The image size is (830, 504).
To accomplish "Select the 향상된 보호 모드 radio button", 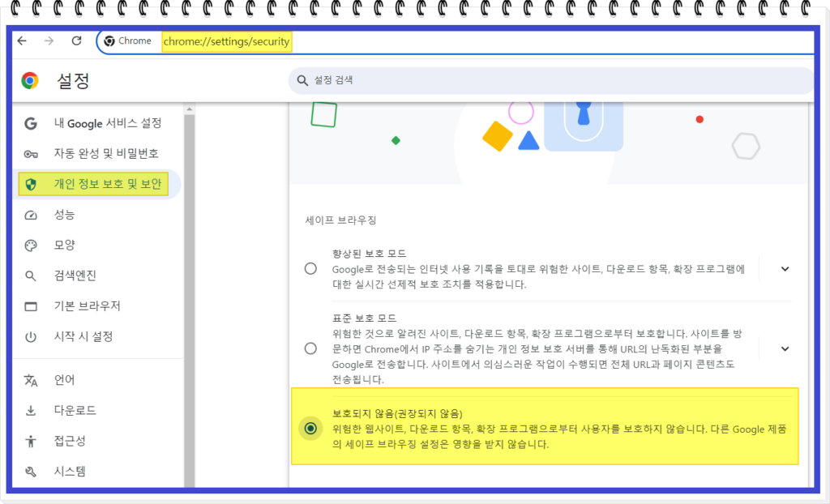I will pos(310,268).
